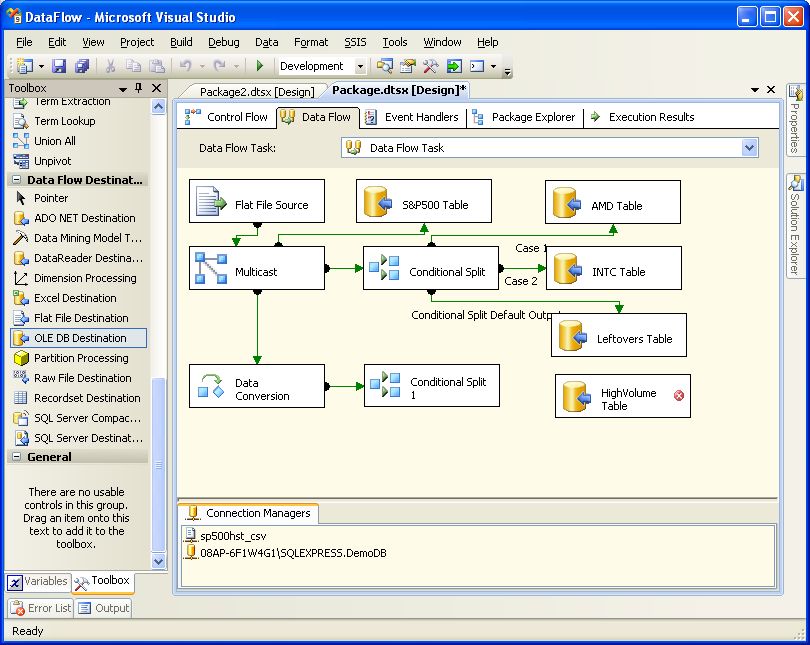The image size is (810, 645).
Task: Switch to Package2.dtsx [Design] document tab
Action: coord(257,92)
